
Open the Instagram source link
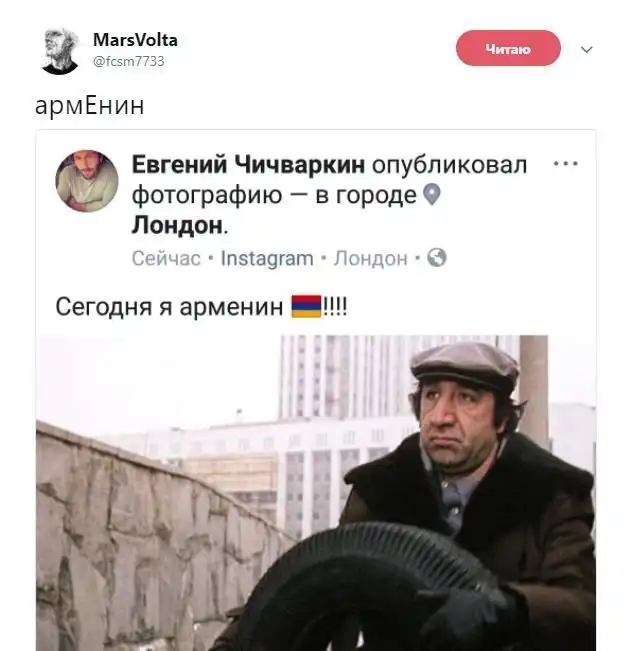tap(267, 258)
